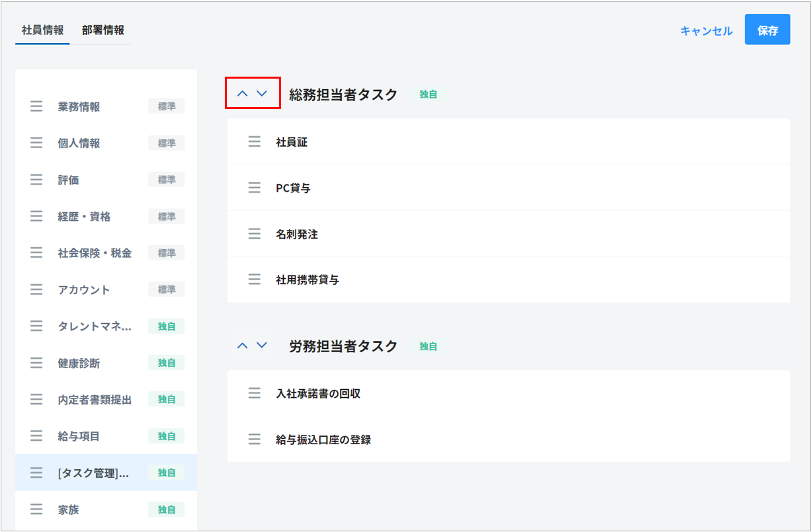This screenshot has height=532, width=812.
Task: Click drag handle icon beside 業務情報
Action: coord(36,106)
